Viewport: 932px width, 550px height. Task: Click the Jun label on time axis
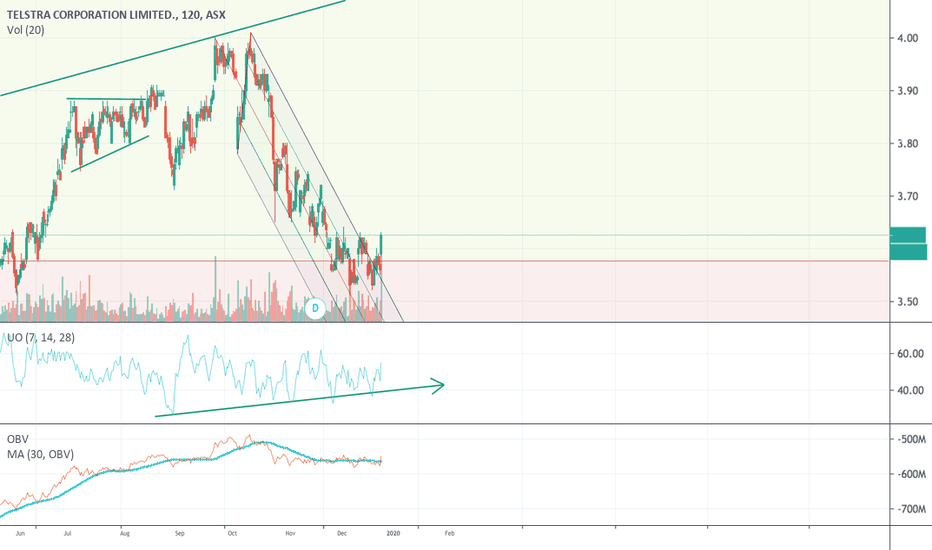tap(20, 533)
